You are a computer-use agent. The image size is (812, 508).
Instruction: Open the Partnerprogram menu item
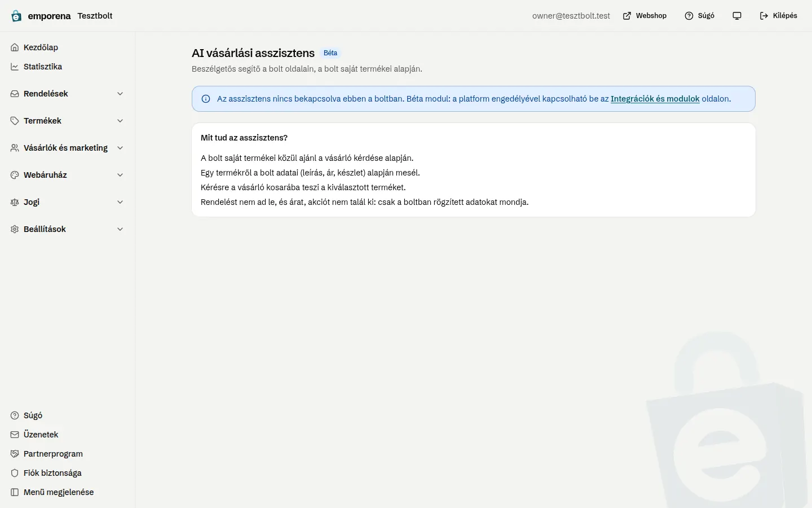pyautogui.click(x=67, y=454)
